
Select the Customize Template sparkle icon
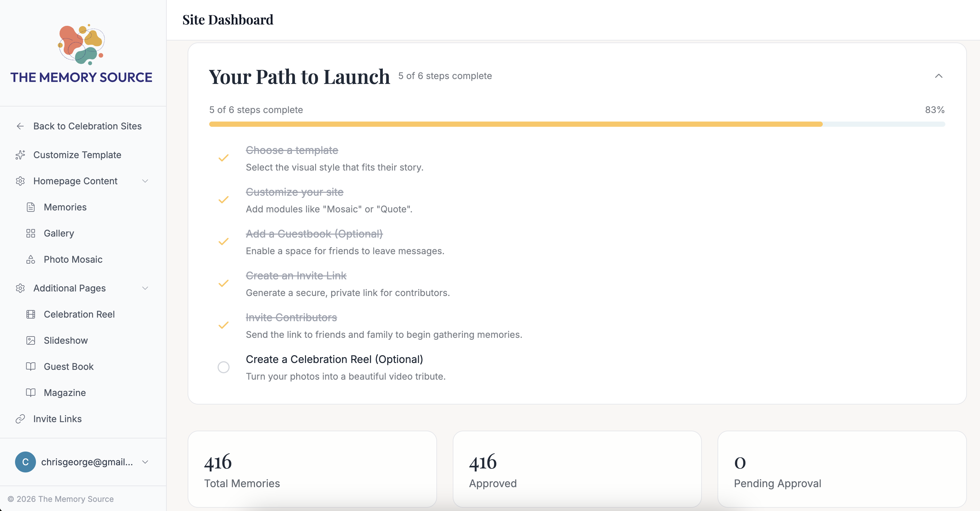pyautogui.click(x=20, y=155)
